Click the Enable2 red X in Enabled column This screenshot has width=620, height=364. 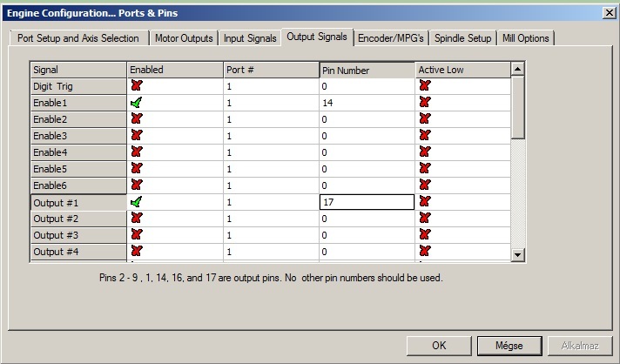tap(137, 119)
